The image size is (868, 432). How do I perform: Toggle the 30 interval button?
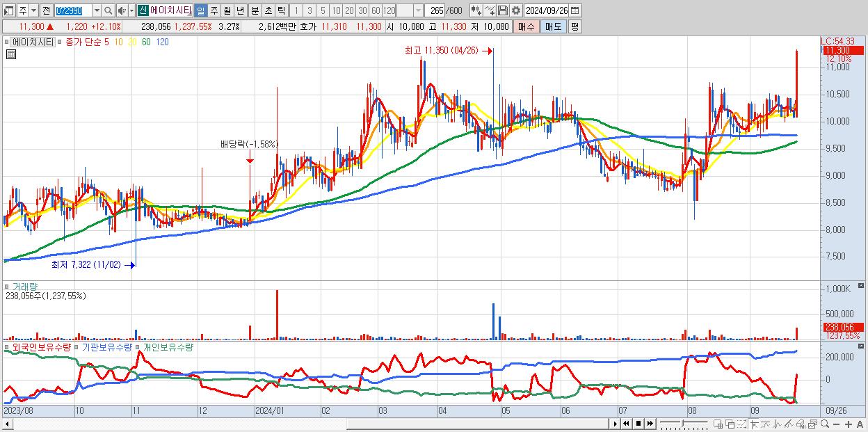pyautogui.click(x=362, y=10)
